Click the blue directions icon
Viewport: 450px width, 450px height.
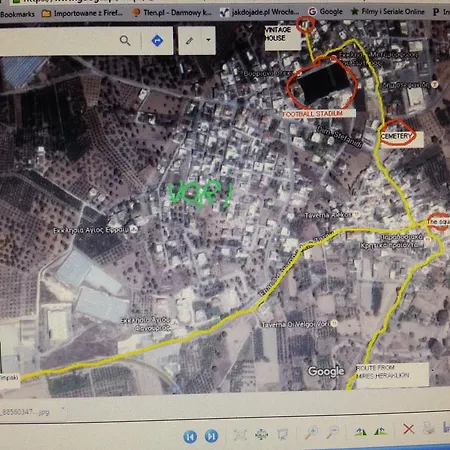[157, 41]
